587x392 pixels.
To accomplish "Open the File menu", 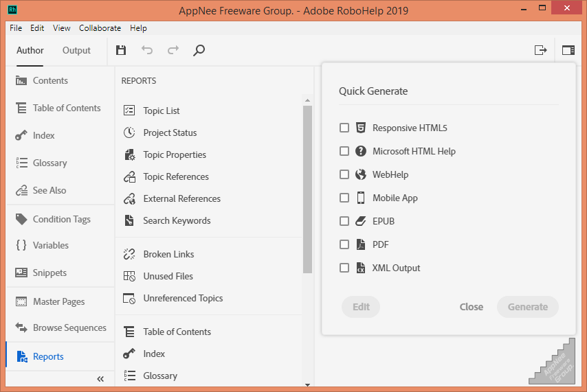I will click(x=16, y=28).
